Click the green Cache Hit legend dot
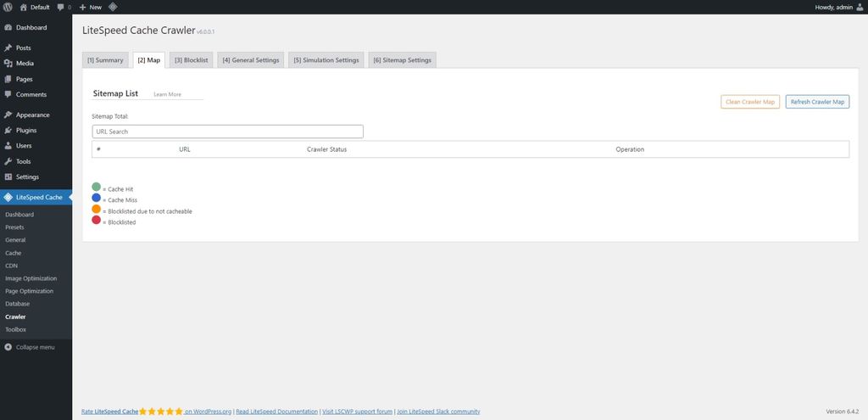Screen dimensions: 868x420 (97, 188)
